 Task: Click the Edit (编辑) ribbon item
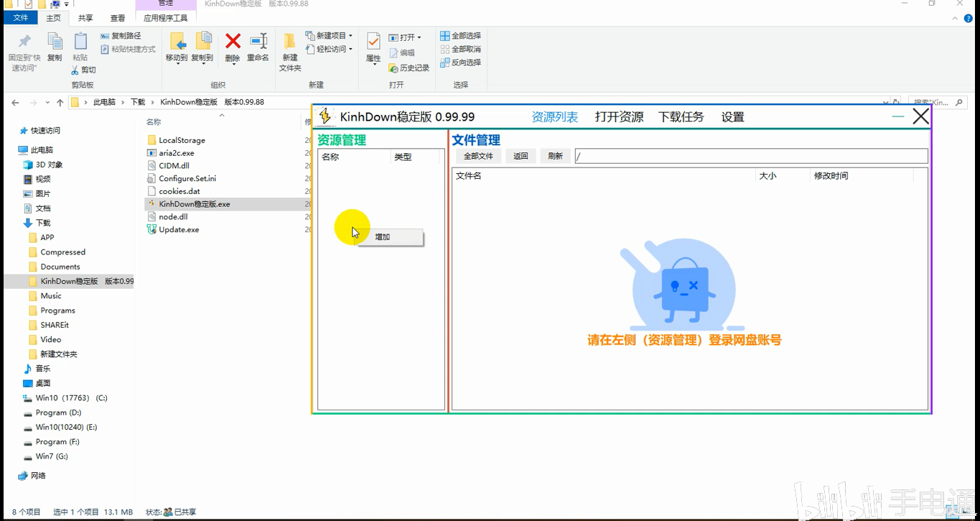pyautogui.click(x=402, y=53)
